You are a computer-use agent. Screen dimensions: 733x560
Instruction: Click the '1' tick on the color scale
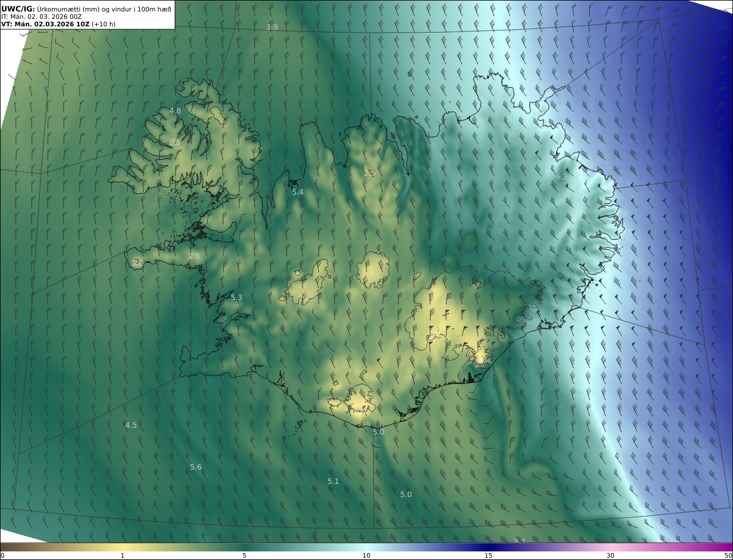tap(123, 555)
